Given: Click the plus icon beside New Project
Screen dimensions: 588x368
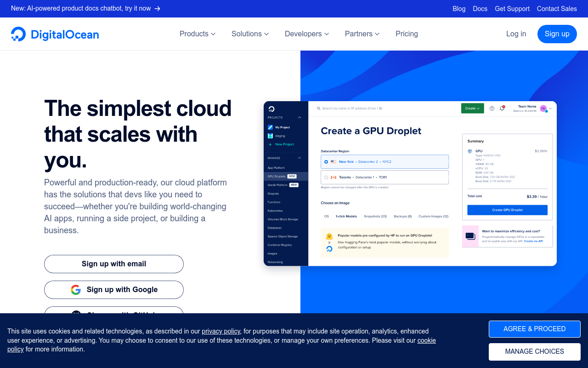Looking at the screenshot, I should pos(270,144).
